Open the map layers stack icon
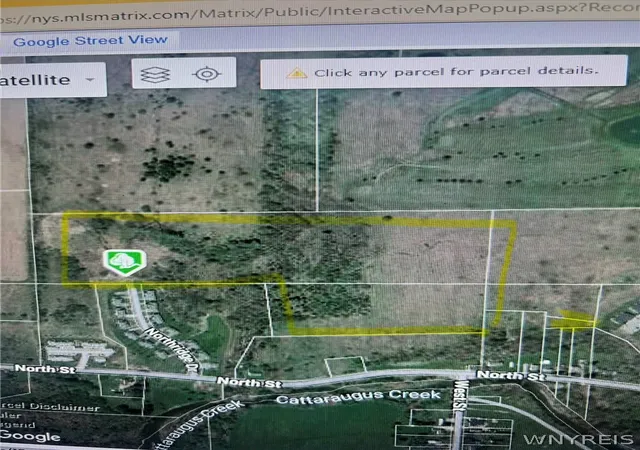This screenshot has height=450, width=640. (155, 75)
